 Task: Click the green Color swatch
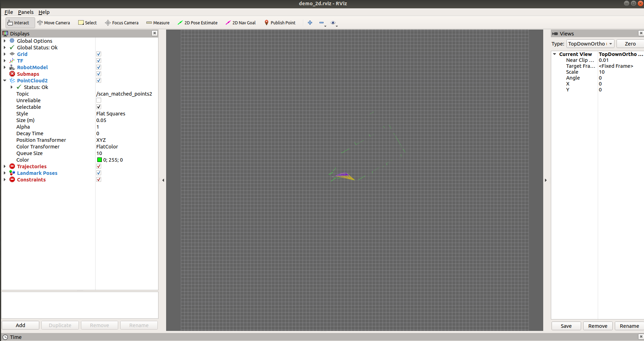[x=99, y=160]
